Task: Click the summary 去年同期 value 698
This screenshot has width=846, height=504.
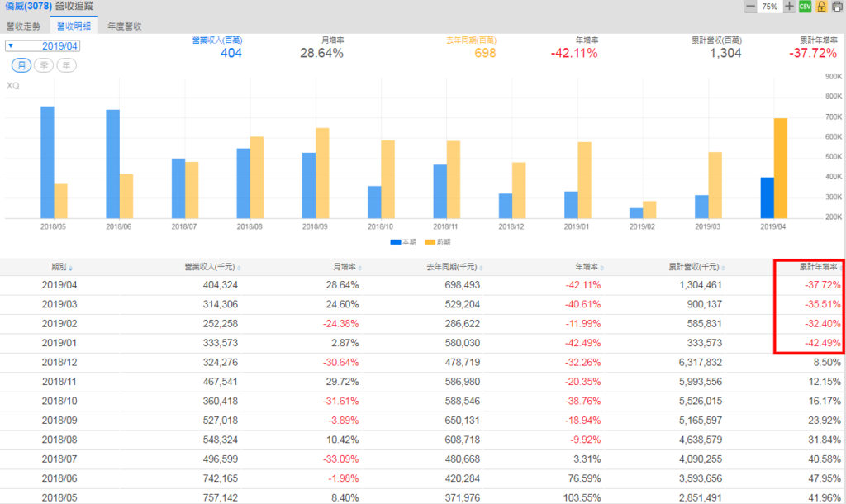Action: 485,53
